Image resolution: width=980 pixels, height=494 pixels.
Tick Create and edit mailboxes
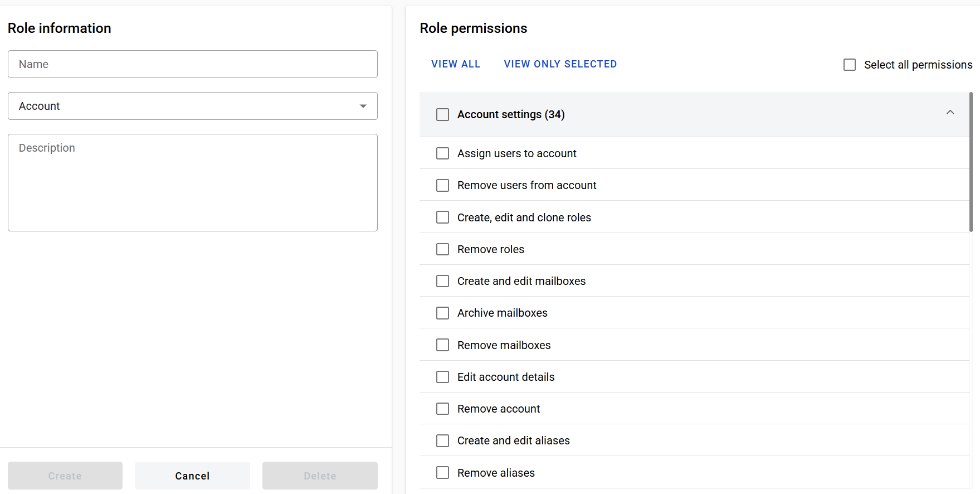(442, 281)
